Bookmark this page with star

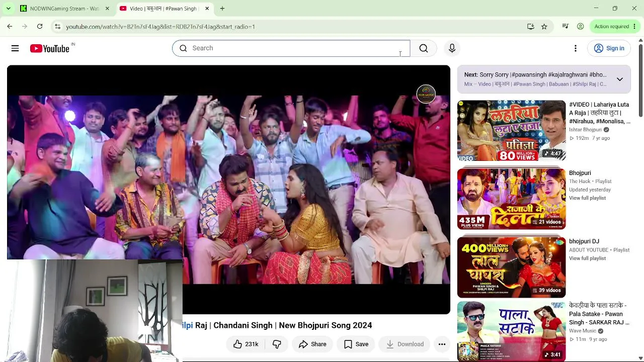click(x=544, y=27)
